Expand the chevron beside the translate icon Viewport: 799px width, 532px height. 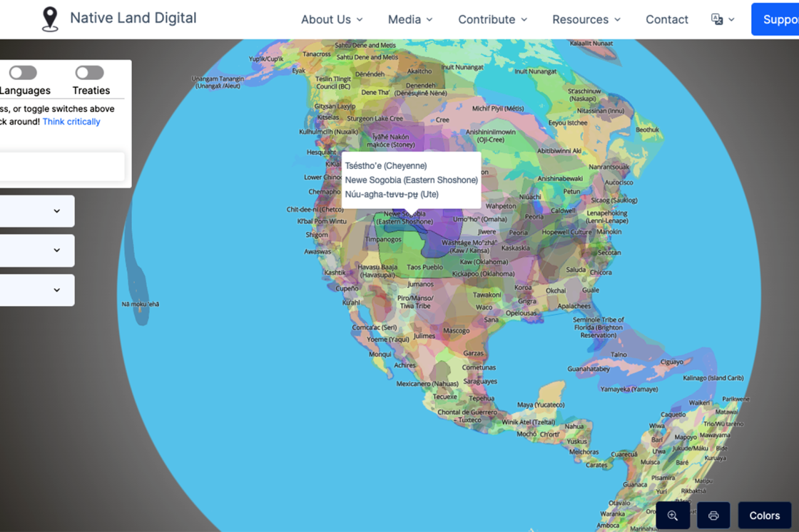(732, 19)
